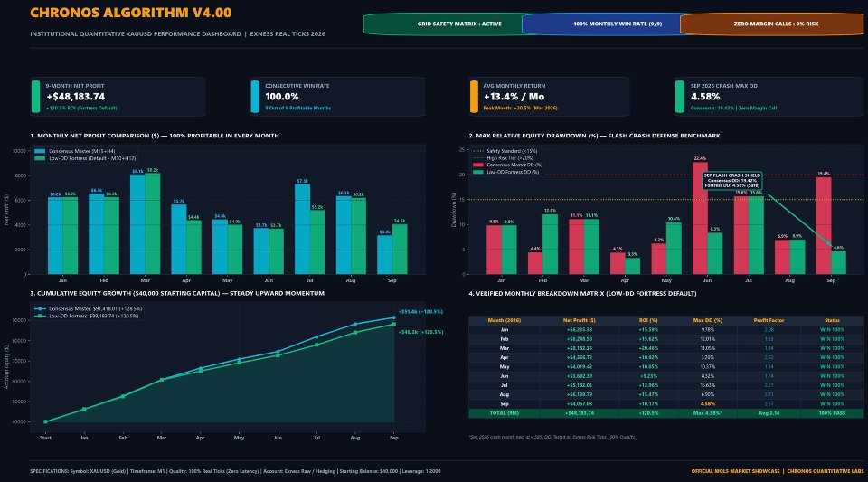Click the Low-DD Fortress: $88,183.74 legend entry
This screenshot has height=482, width=868.
coord(89,316)
